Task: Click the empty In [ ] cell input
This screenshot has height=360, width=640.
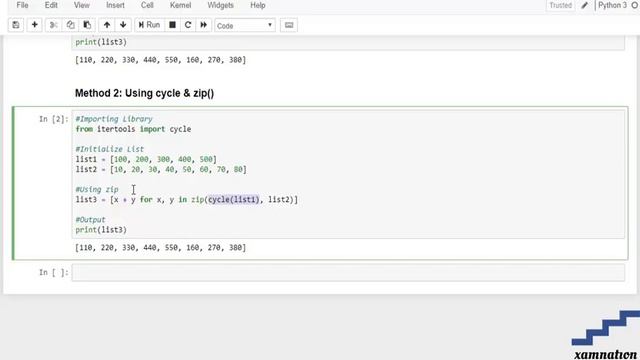Action: point(348,273)
